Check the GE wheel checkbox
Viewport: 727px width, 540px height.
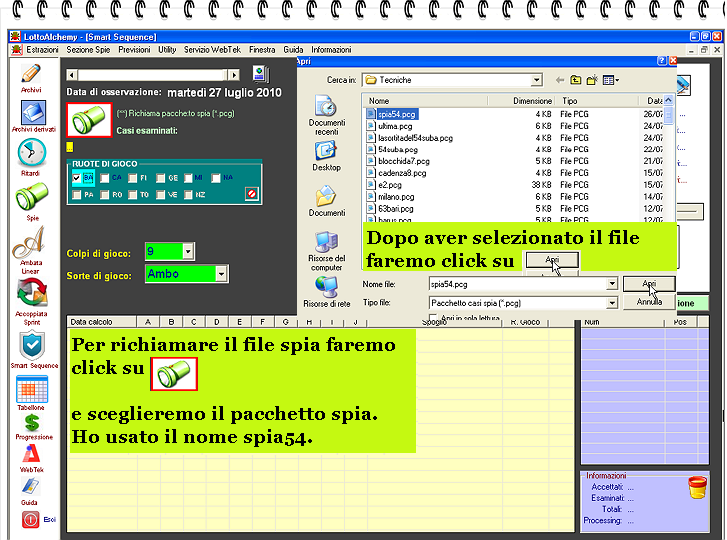[x=160, y=178]
